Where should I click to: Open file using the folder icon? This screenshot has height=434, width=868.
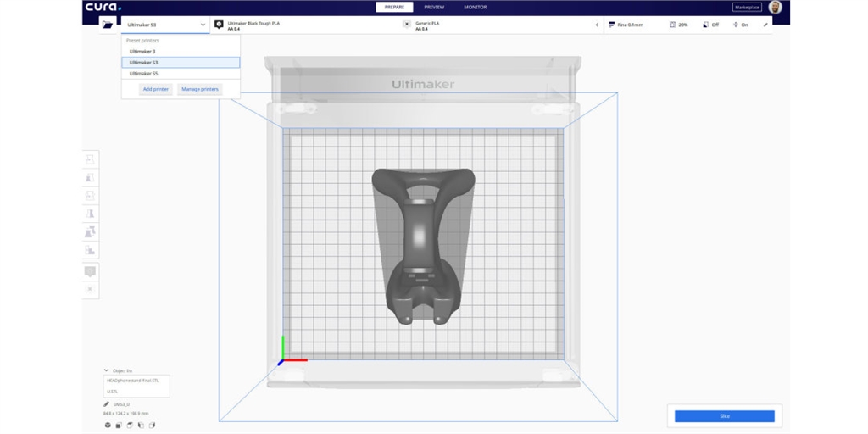pyautogui.click(x=108, y=25)
